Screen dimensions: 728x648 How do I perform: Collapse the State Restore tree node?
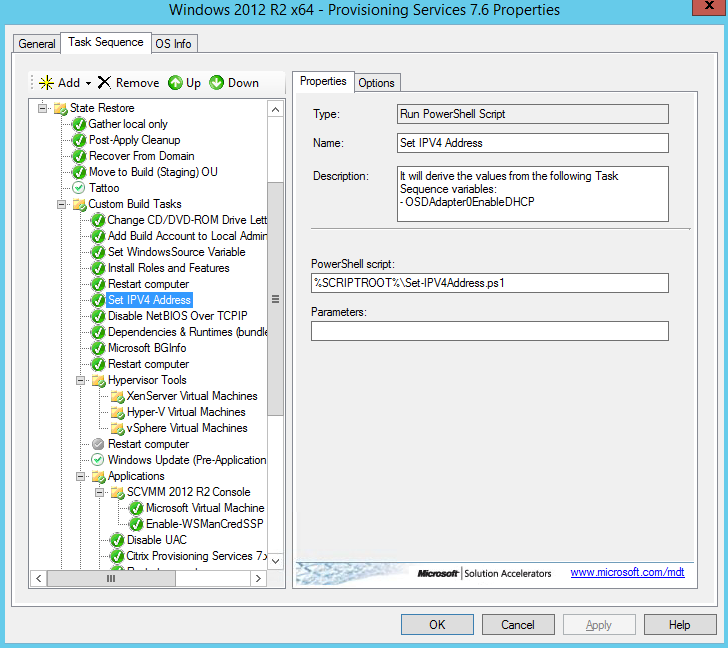[x=42, y=108]
